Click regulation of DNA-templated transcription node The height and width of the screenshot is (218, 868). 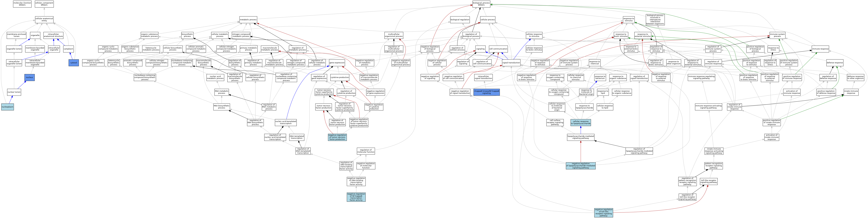[303, 151]
